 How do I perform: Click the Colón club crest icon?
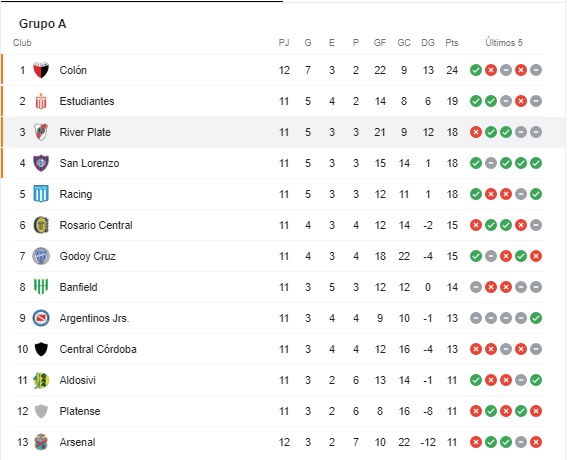click(x=41, y=70)
